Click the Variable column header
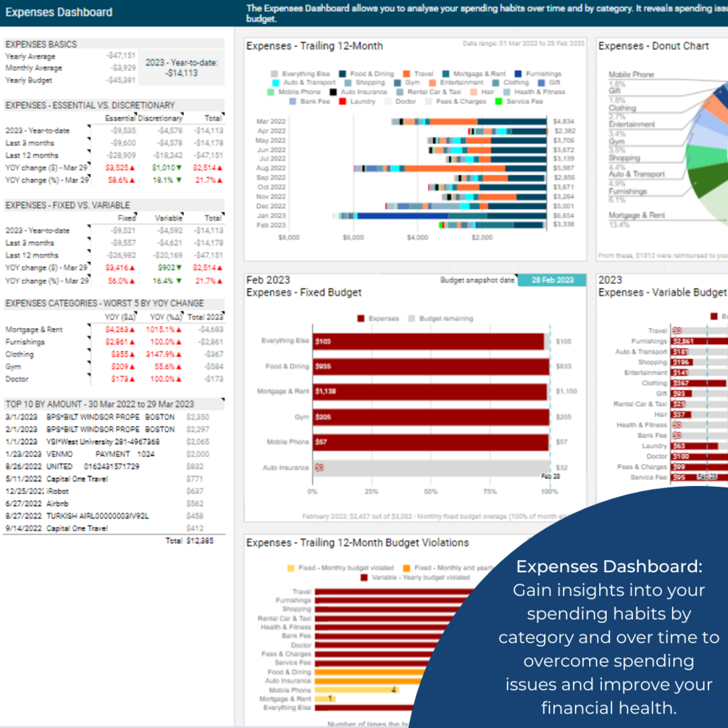This screenshot has width=728, height=728. pos(169,218)
